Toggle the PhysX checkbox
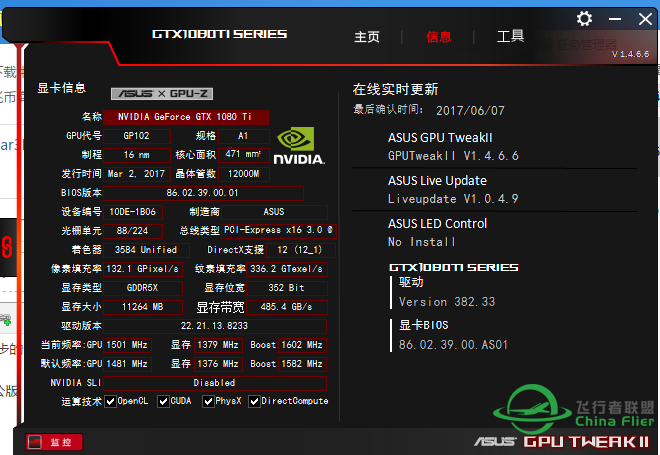660x455 pixels. click(x=208, y=402)
